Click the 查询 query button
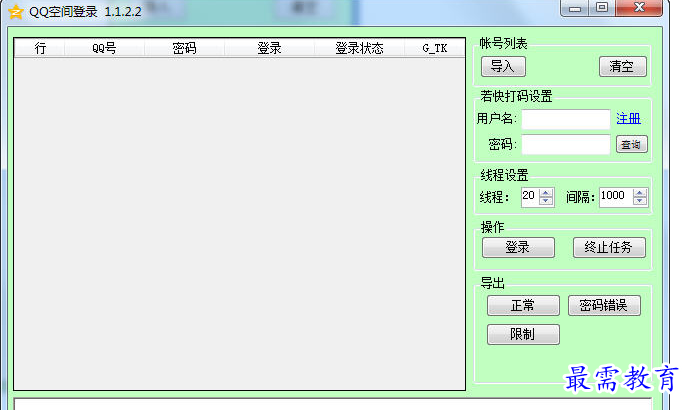687x410 pixels. 631,144
